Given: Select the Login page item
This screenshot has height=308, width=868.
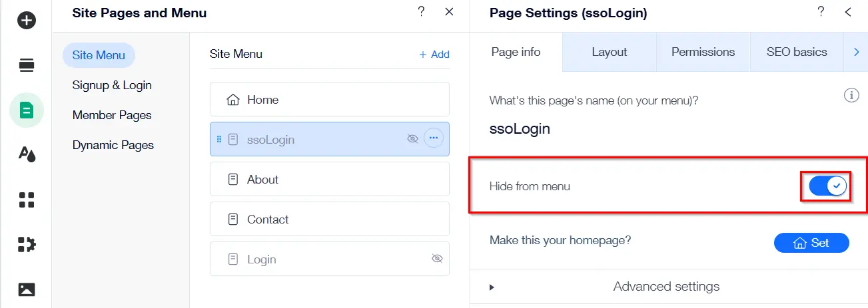Looking at the screenshot, I should tap(330, 259).
